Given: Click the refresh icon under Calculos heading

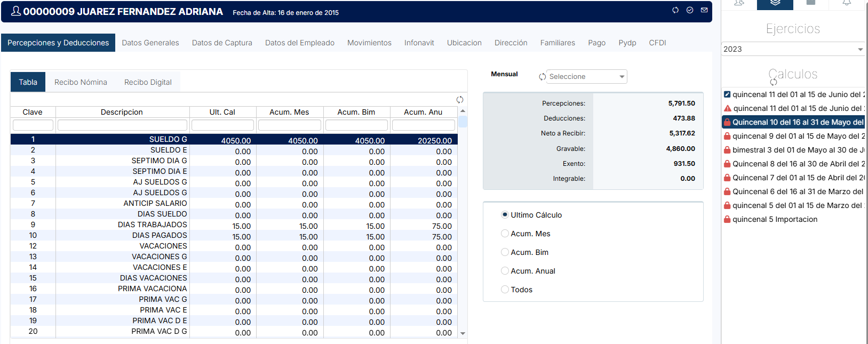Looking at the screenshot, I should click(774, 82).
